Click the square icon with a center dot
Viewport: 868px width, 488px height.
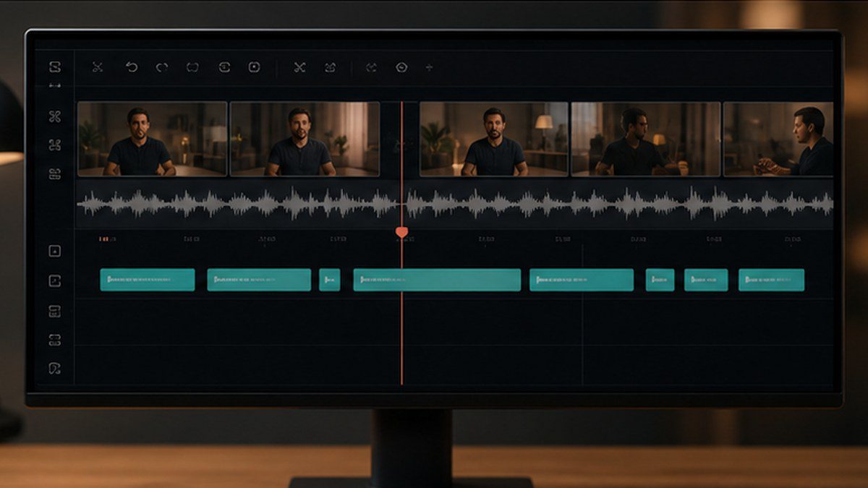255,67
